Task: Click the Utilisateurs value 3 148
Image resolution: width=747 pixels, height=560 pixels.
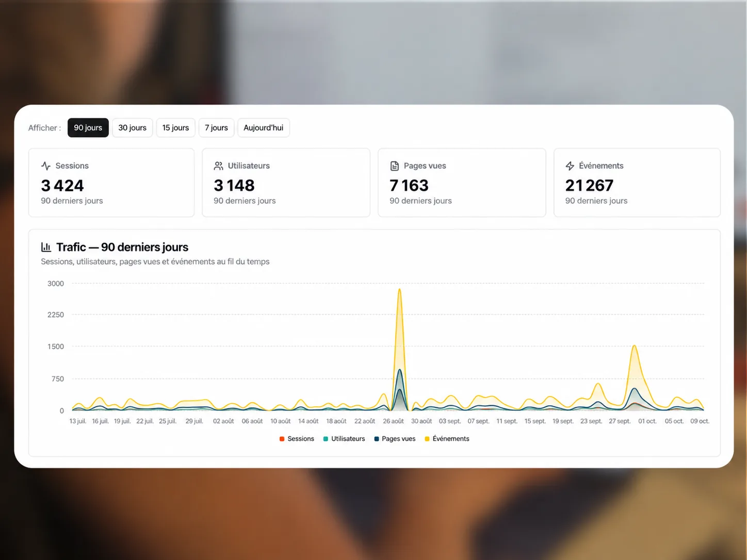Action: coord(234,186)
